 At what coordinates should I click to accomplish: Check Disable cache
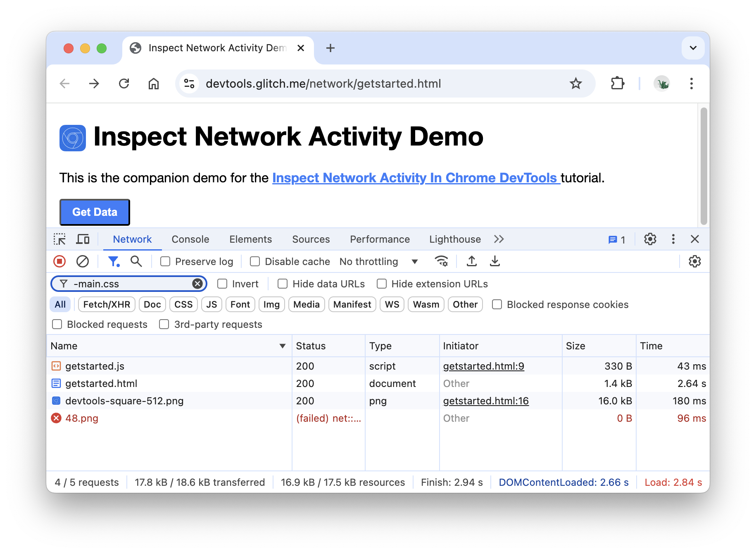[x=254, y=261]
